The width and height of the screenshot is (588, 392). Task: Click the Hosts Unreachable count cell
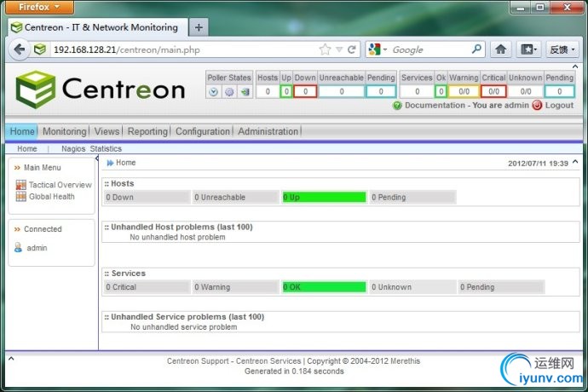(342, 91)
